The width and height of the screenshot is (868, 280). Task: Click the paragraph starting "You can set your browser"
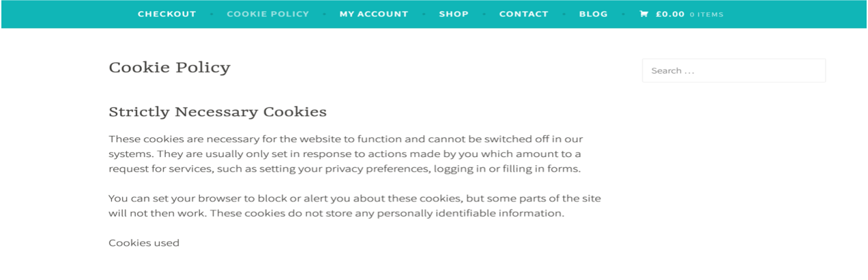pos(355,206)
